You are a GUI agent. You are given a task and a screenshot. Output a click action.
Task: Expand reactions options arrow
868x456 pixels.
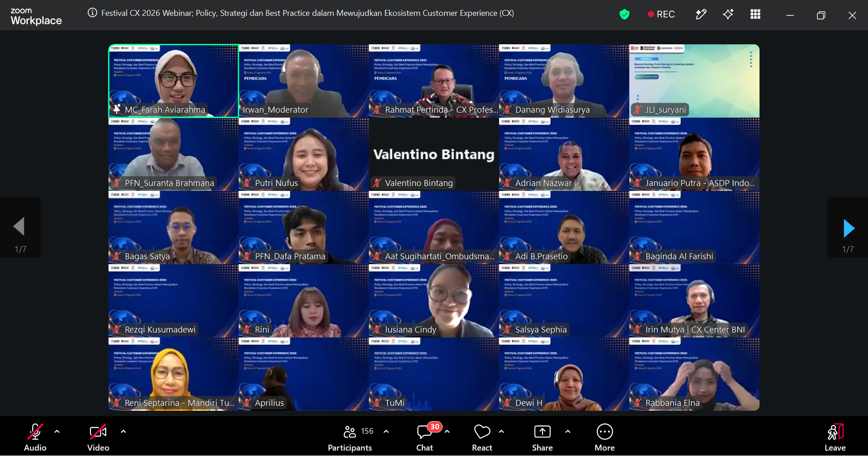pyautogui.click(x=501, y=432)
